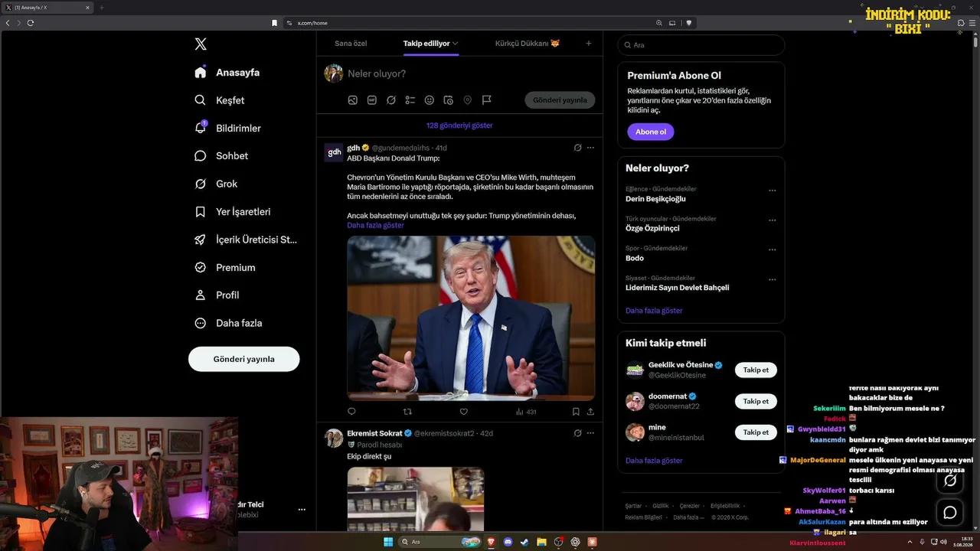980x551 pixels.
Task: Open Windows Start menu
Action: pos(388,542)
